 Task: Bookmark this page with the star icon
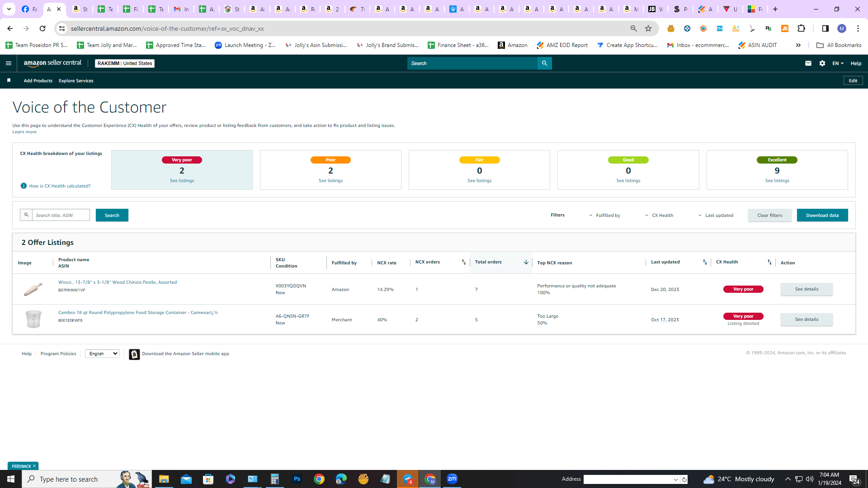tap(648, 28)
